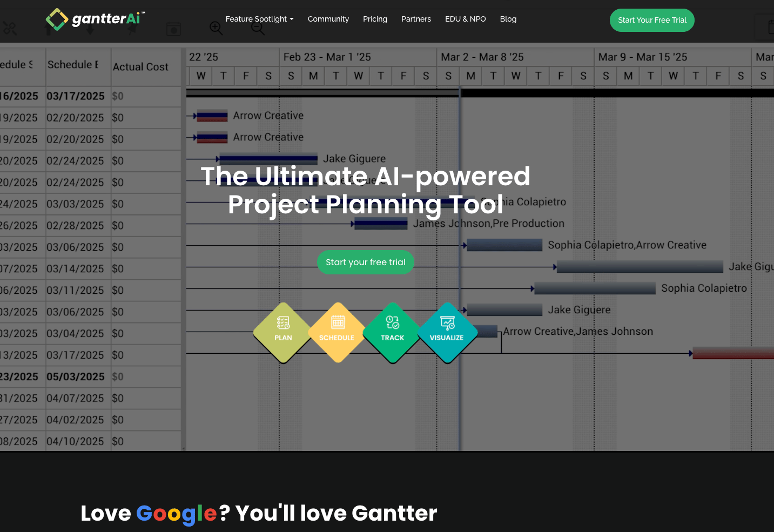
Task: Select the Visualize diamond icon
Action: 447,333
